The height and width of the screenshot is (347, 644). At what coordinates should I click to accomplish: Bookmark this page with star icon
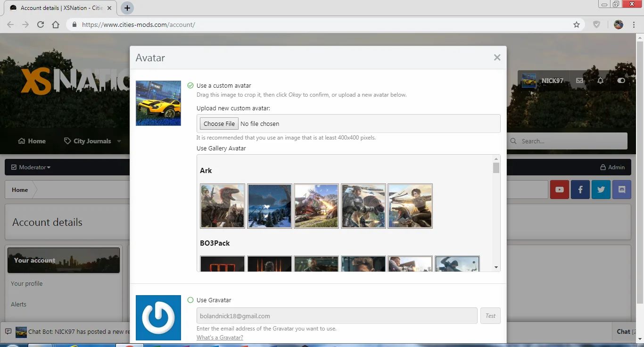tap(576, 25)
